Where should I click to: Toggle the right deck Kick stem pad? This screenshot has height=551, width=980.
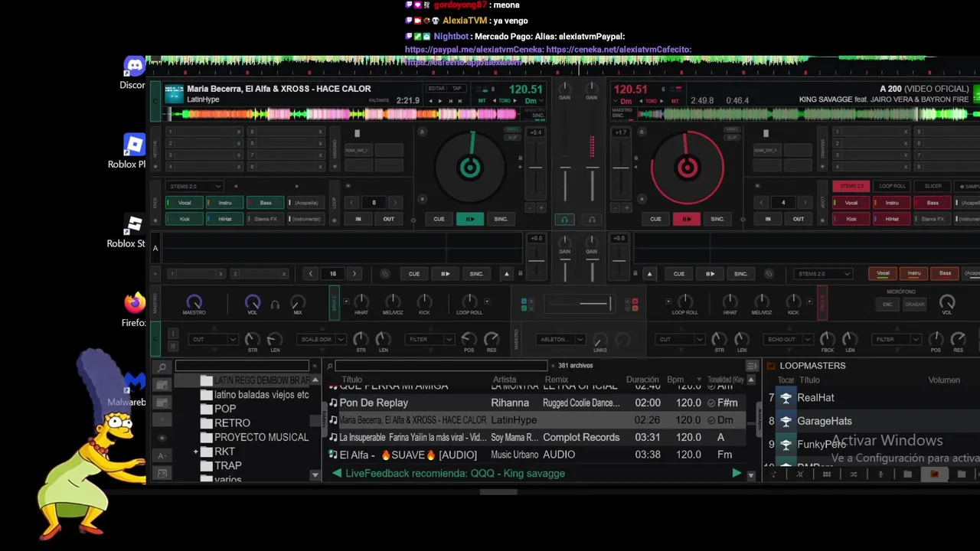tap(851, 219)
